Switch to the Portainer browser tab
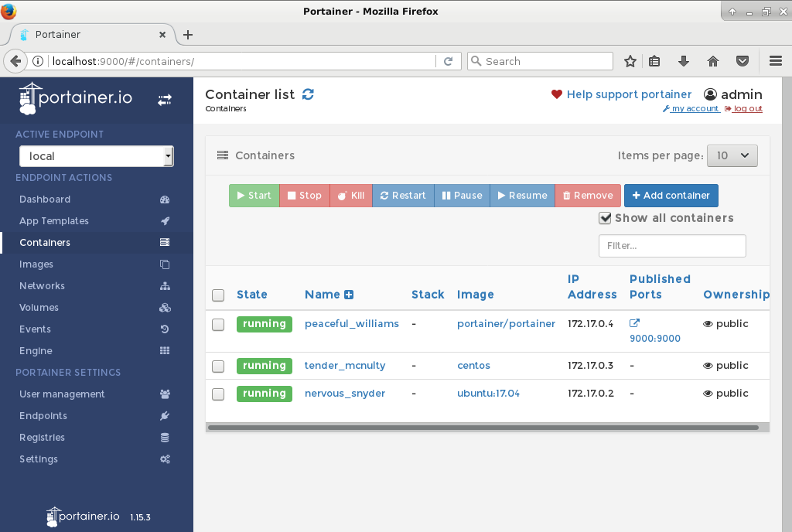 (x=93, y=35)
